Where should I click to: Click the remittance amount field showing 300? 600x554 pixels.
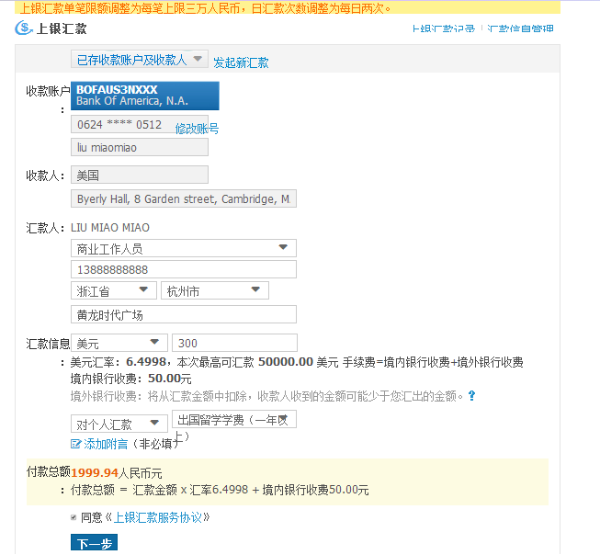(234, 343)
